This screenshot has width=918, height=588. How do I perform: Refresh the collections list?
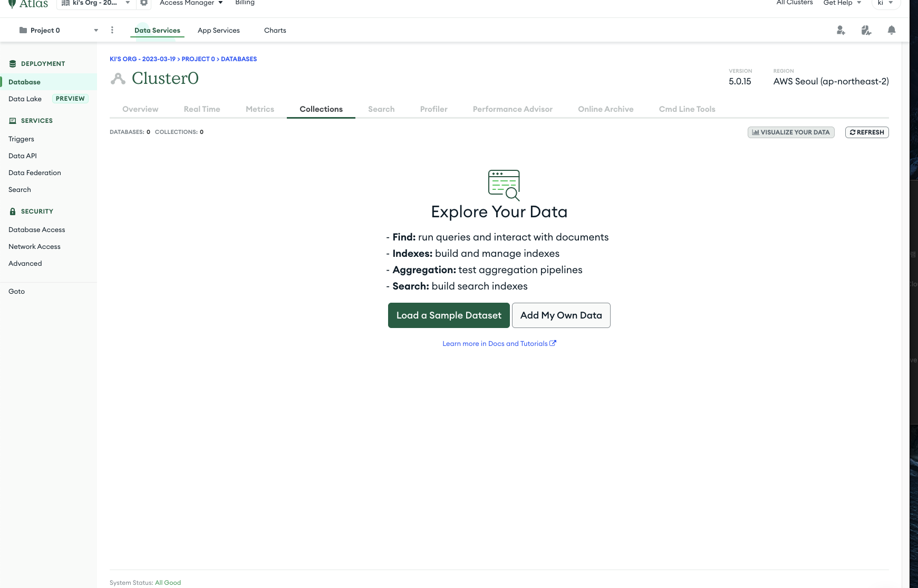[x=867, y=132]
